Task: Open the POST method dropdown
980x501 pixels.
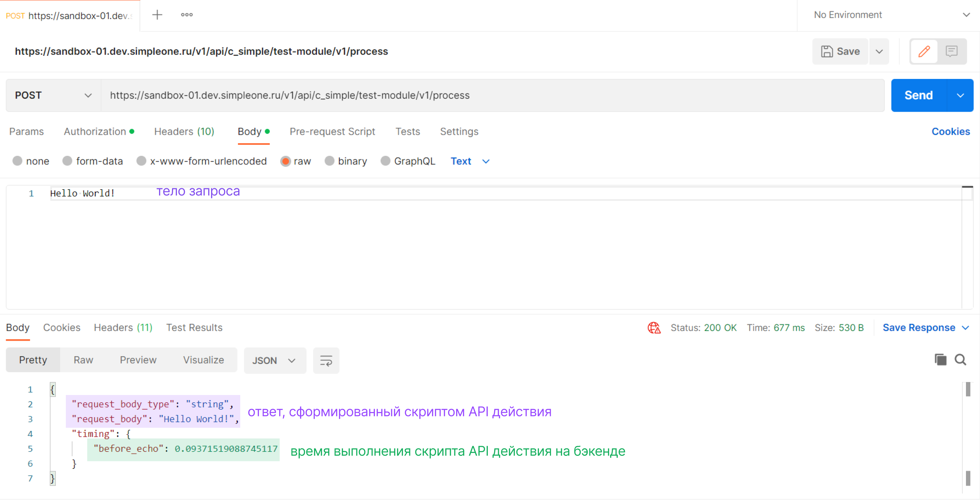Action: click(x=53, y=95)
